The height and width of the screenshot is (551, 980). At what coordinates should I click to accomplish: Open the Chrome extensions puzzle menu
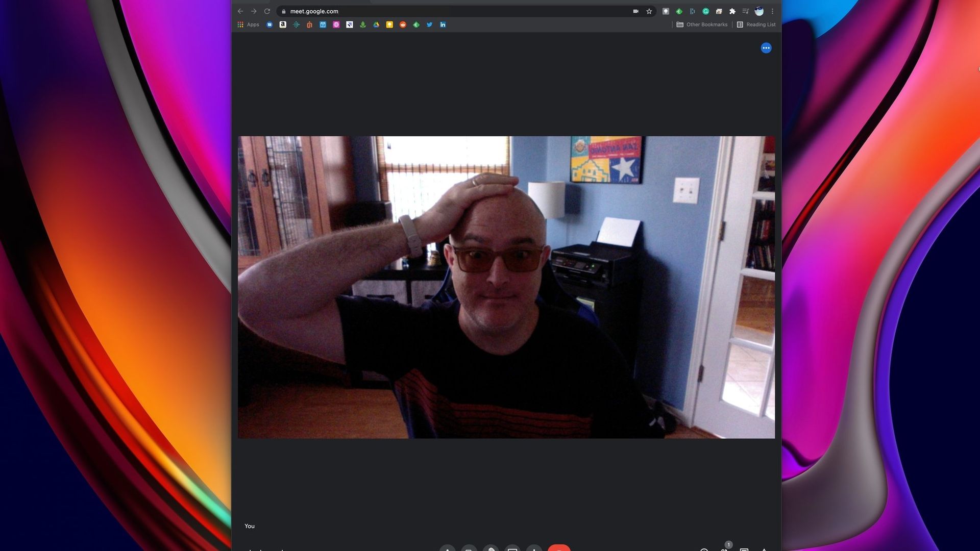point(732,11)
